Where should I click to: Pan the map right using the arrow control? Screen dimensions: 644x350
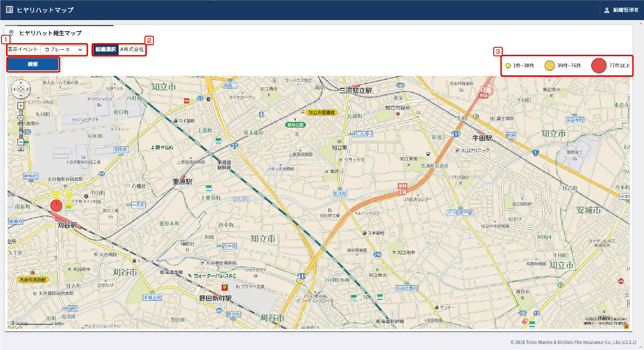[x=27, y=89]
